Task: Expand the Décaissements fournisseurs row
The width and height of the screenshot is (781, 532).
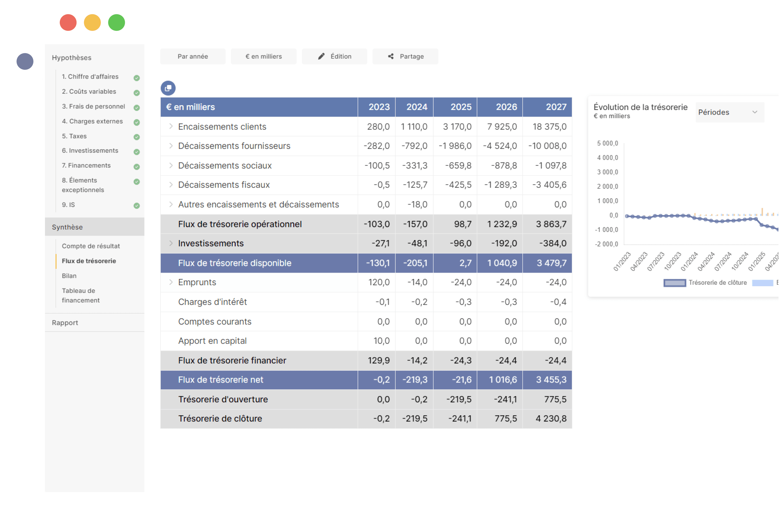Action: click(x=171, y=146)
